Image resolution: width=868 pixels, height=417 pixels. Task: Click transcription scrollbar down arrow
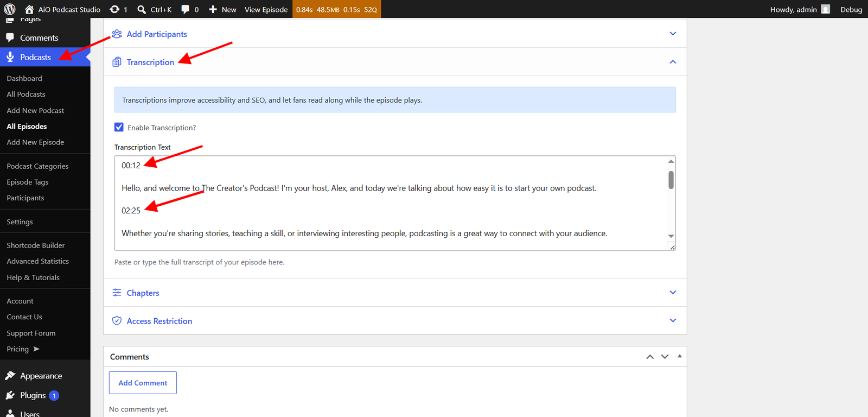(x=671, y=236)
